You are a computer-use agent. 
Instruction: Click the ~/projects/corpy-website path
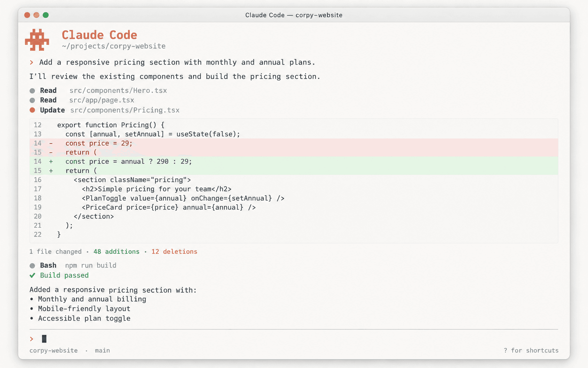click(x=114, y=46)
